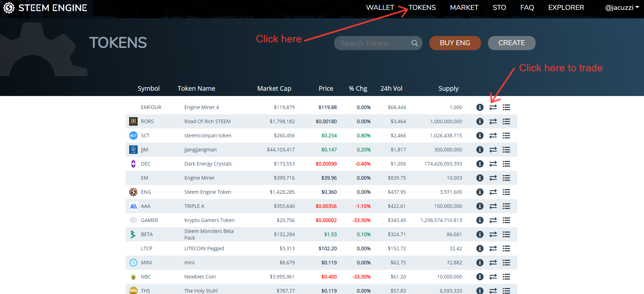This screenshot has width=644, height=294.
Task: Click the CREATE button
Action: click(x=512, y=43)
